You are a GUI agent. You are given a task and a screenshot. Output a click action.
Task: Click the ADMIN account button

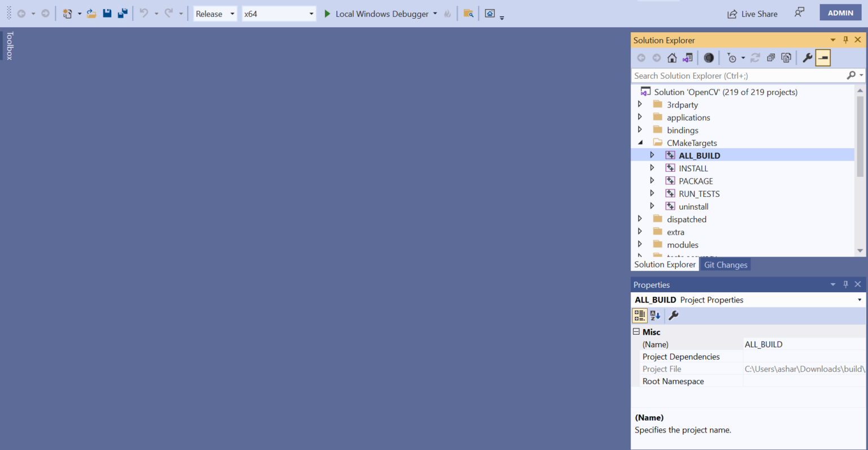click(x=840, y=12)
